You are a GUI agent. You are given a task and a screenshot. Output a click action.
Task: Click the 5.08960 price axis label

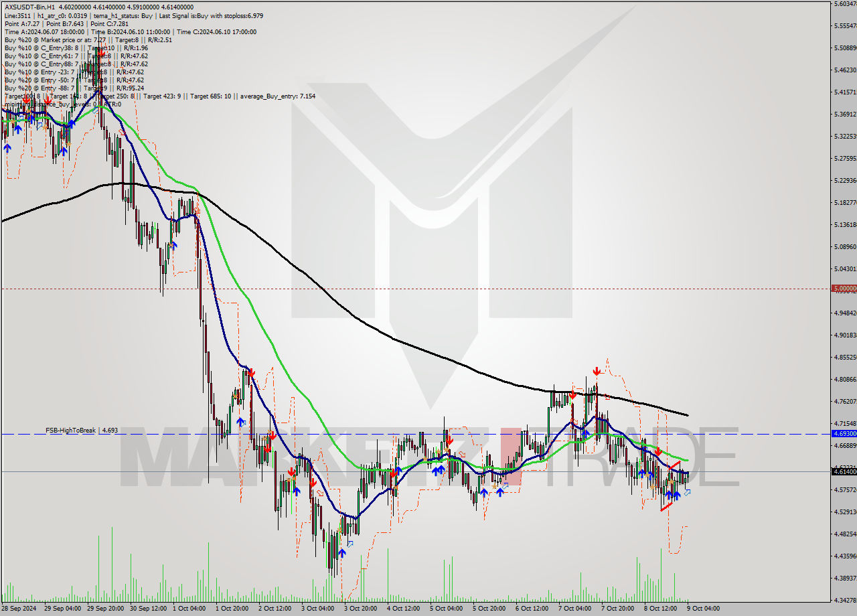(845, 246)
